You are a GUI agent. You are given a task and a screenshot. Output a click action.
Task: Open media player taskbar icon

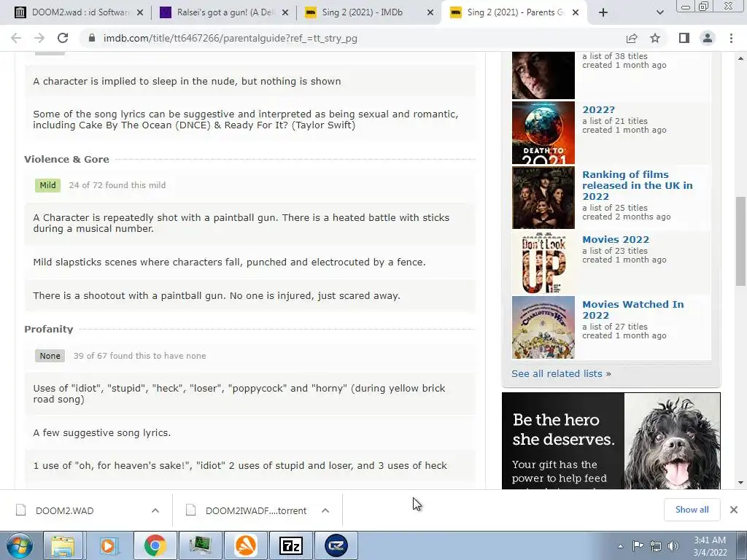[109, 545]
